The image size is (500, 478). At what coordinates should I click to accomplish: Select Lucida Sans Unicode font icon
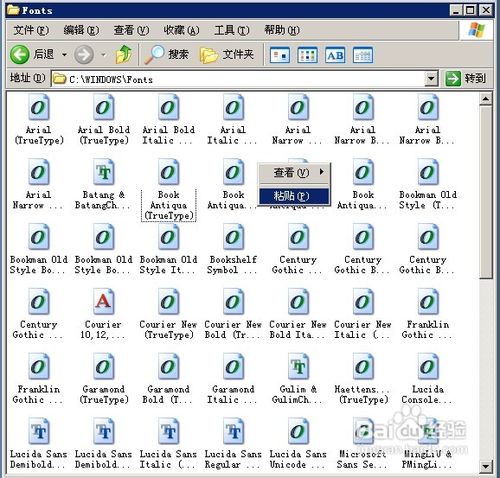298,431
